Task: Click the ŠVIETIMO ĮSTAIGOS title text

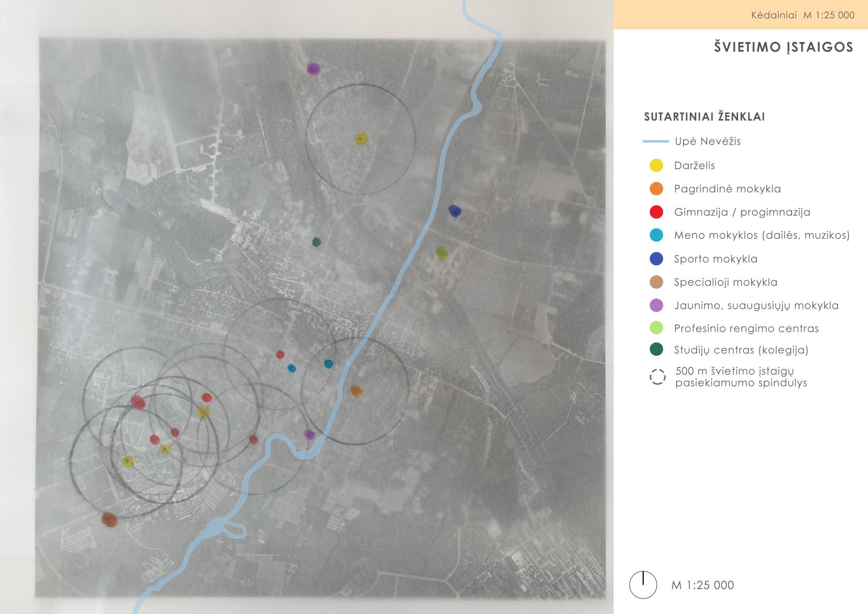Action: (x=783, y=47)
